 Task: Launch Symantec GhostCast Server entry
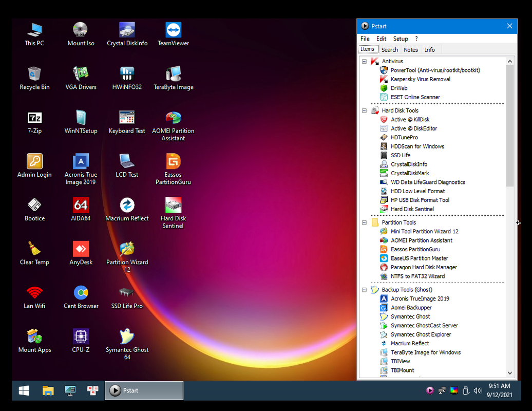tap(420, 326)
